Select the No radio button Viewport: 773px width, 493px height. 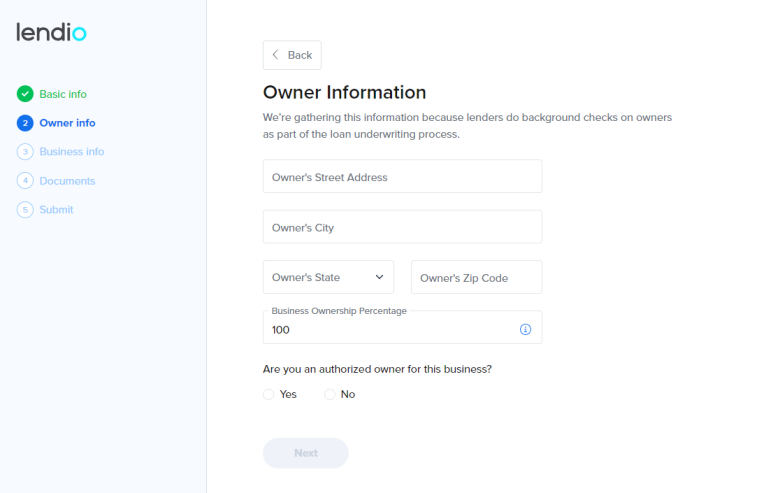pos(329,394)
